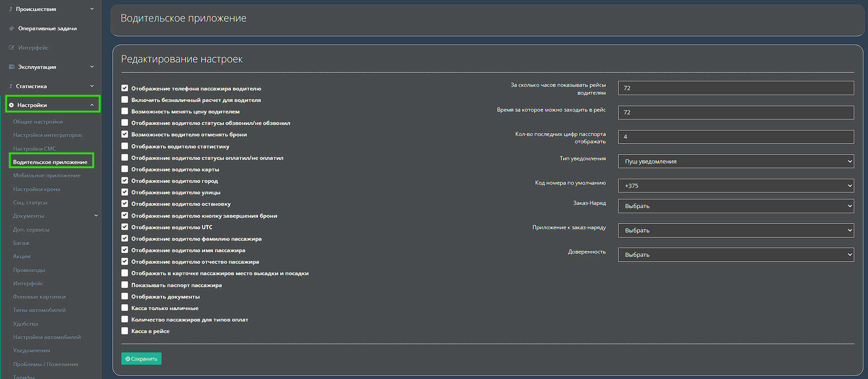The height and width of the screenshot is (379, 868).
Task: Open the Промокоды link in sidebar
Action: click(29, 270)
